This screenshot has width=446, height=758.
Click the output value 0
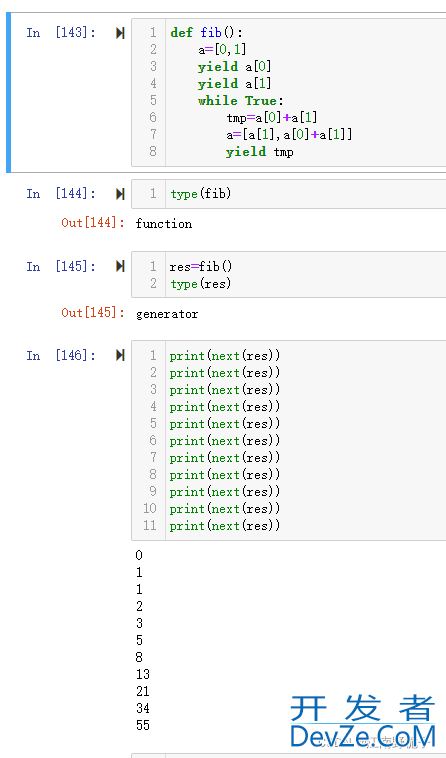click(139, 555)
